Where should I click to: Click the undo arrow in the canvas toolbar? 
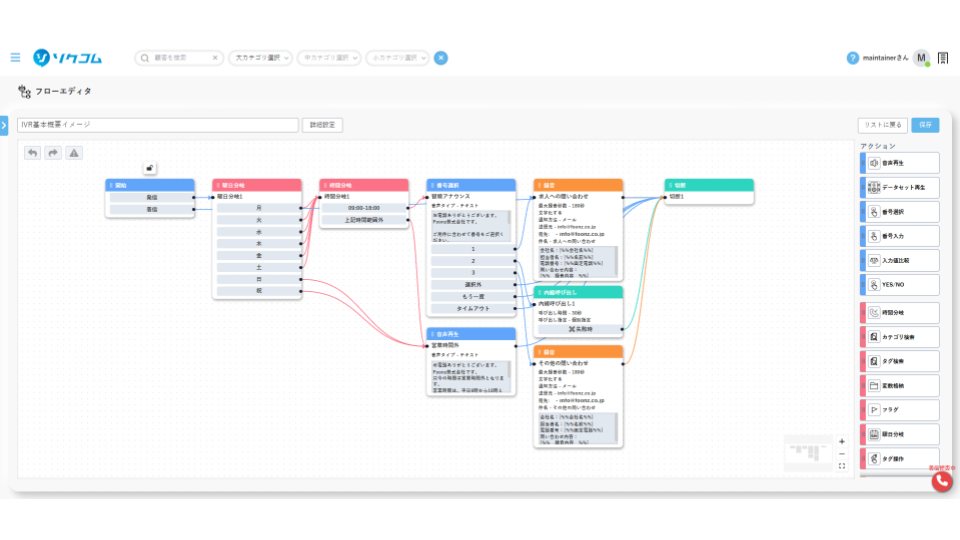pos(33,153)
